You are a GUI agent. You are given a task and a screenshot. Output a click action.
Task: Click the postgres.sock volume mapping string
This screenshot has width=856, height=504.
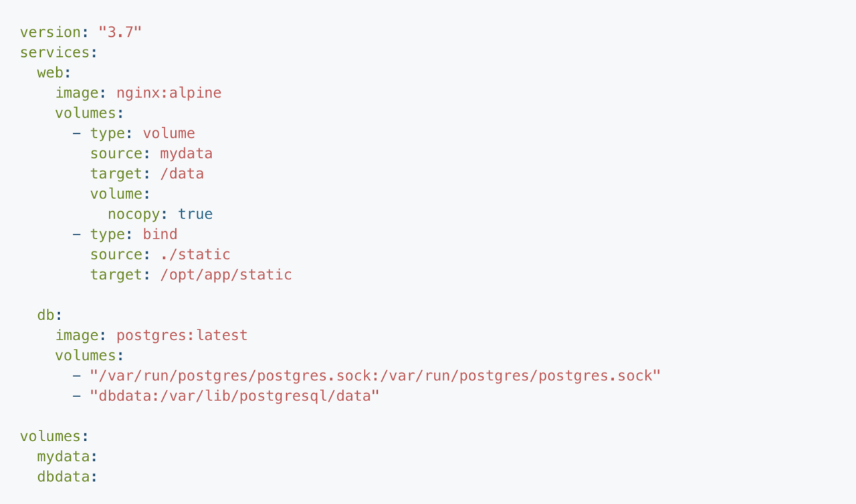point(375,375)
